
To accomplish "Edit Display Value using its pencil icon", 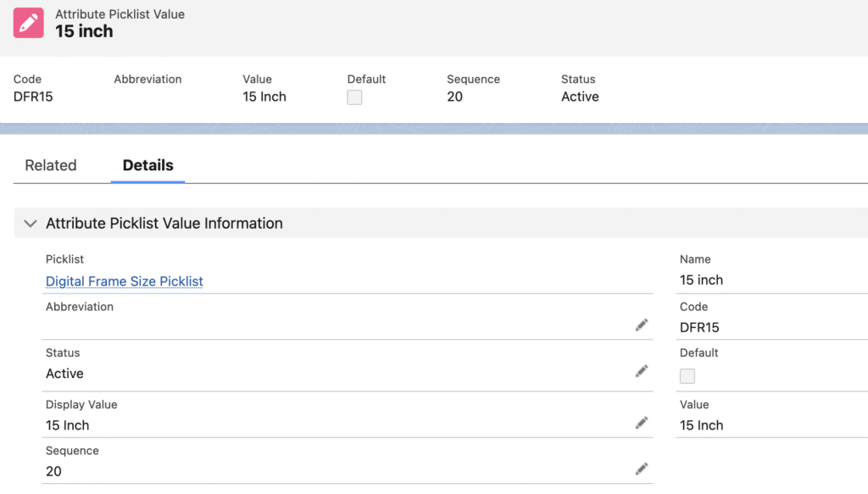I will tap(642, 423).
